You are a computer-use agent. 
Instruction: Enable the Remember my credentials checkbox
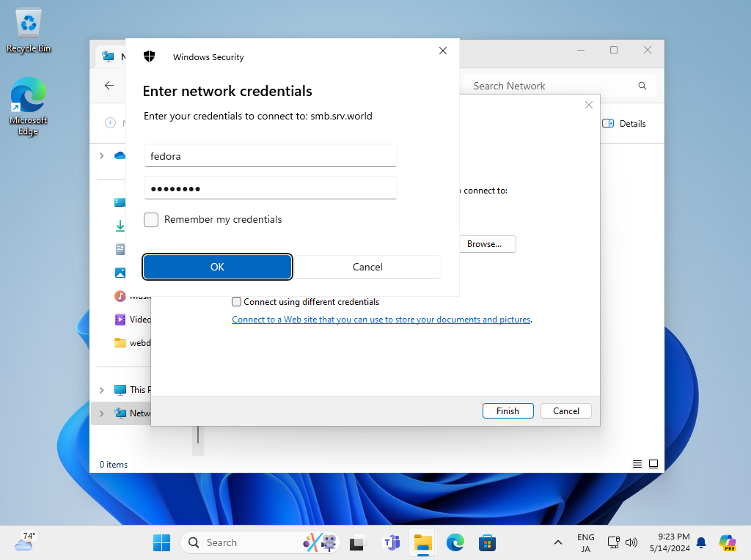click(x=151, y=220)
